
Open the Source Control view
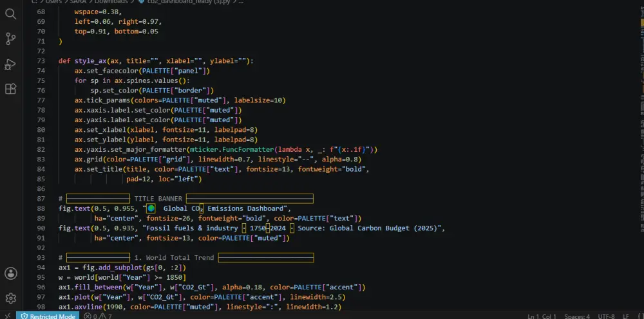click(x=11, y=39)
